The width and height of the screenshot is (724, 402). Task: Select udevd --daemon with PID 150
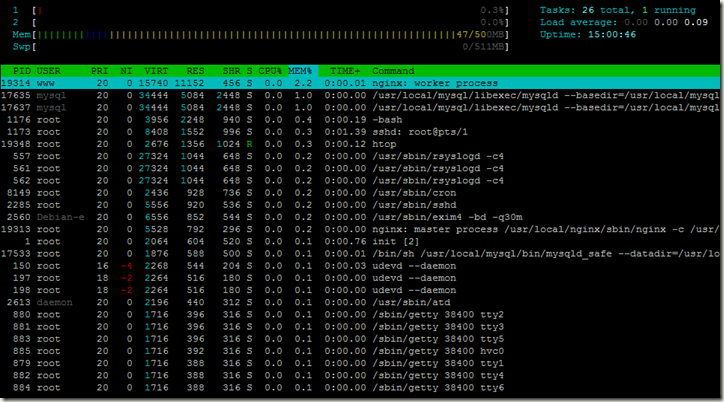360,266
